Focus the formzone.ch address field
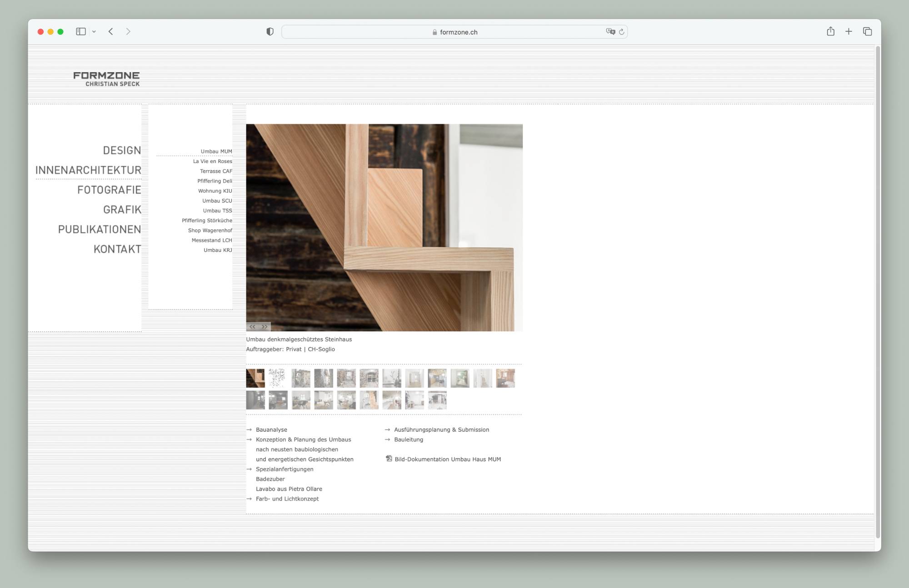Image resolution: width=909 pixels, height=588 pixels. click(x=454, y=32)
